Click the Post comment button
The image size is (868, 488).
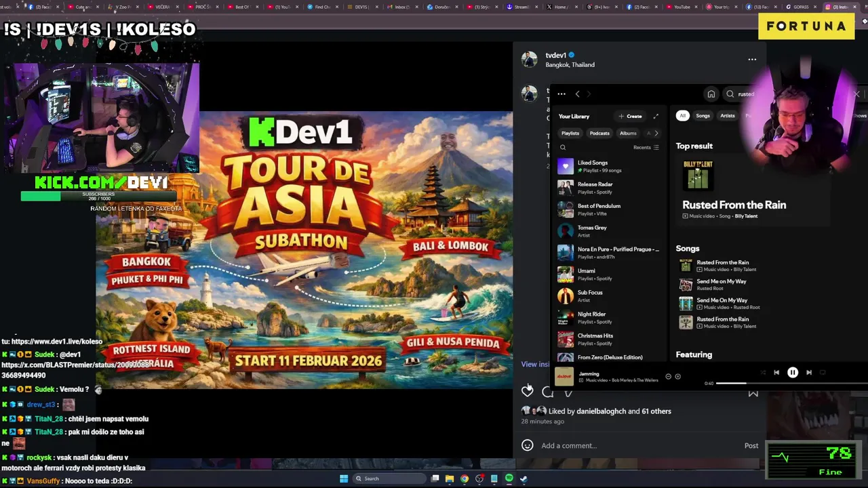click(x=751, y=446)
